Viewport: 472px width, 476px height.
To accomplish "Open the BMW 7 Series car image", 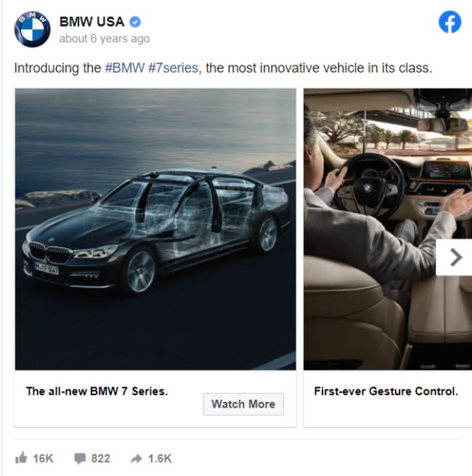I will point(155,229).
